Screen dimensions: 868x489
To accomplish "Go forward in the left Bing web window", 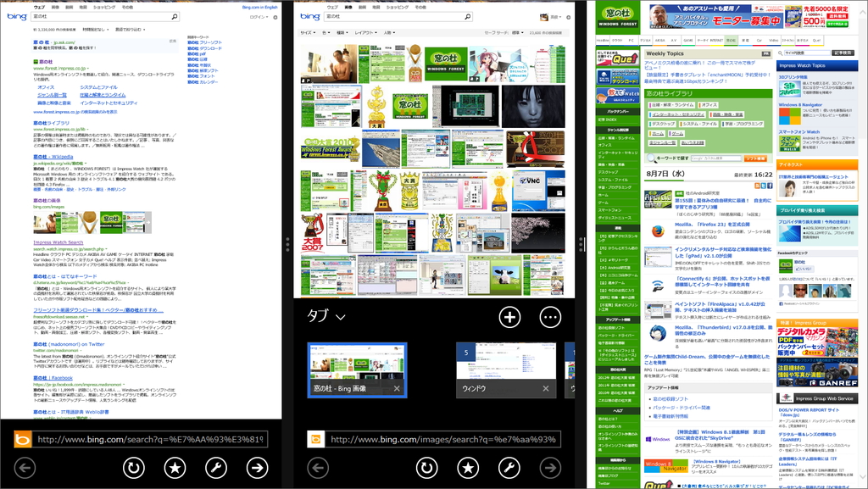I will 258,468.
